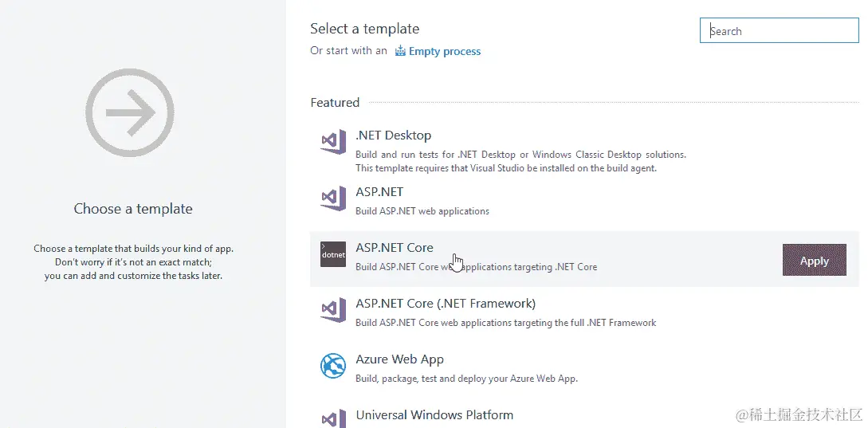Click the 'Select a template' heading

coord(365,29)
